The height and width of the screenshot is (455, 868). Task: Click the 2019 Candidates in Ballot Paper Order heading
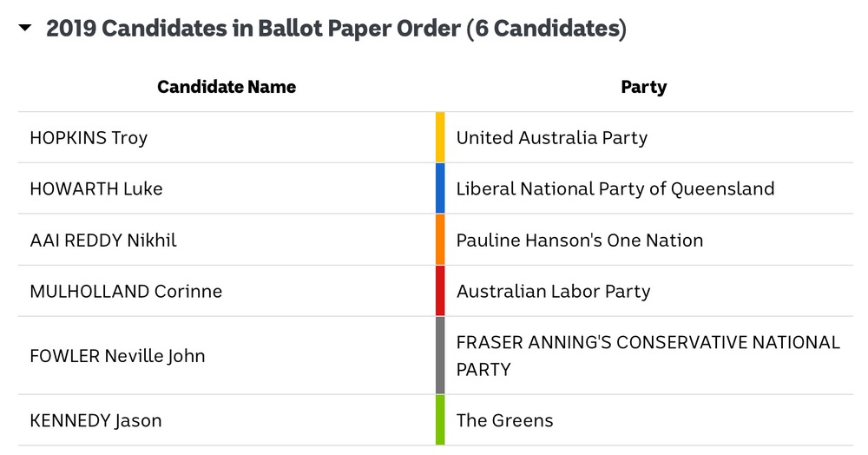pos(336,28)
